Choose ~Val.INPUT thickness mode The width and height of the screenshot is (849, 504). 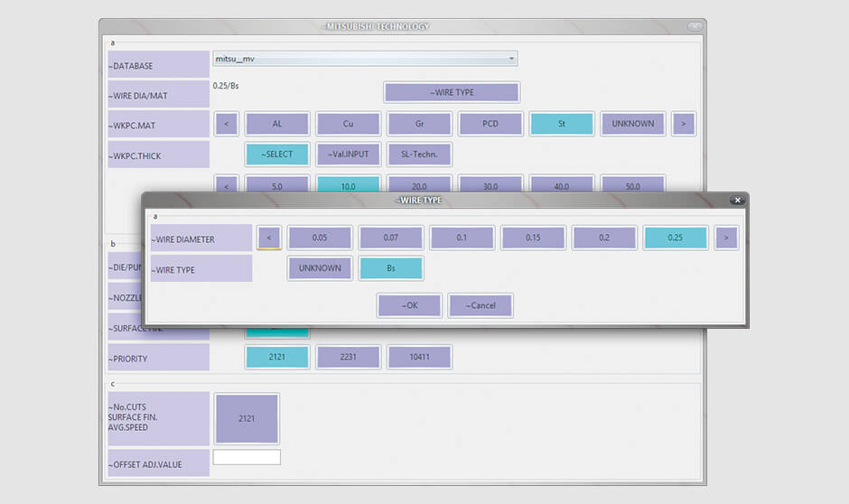coord(348,154)
